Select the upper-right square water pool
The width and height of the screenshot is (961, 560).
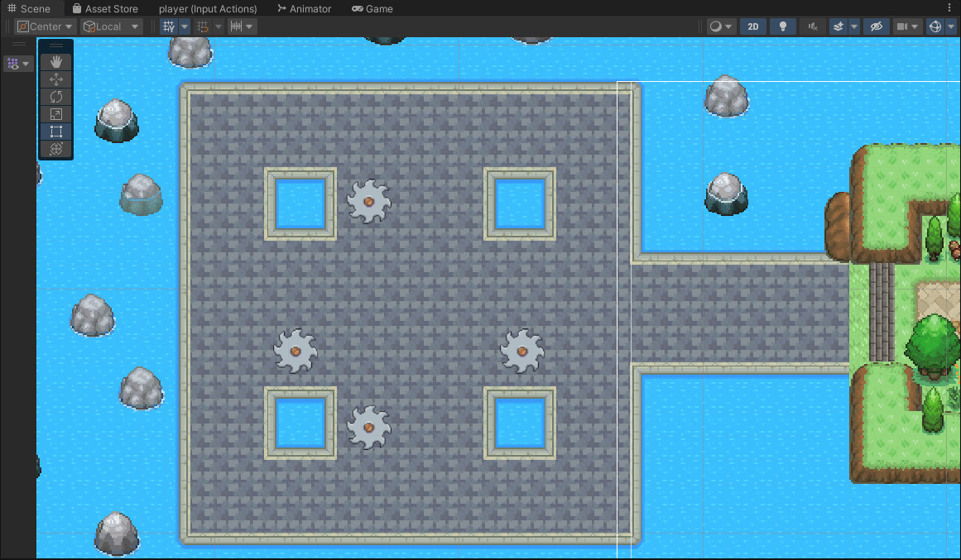point(520,204)
